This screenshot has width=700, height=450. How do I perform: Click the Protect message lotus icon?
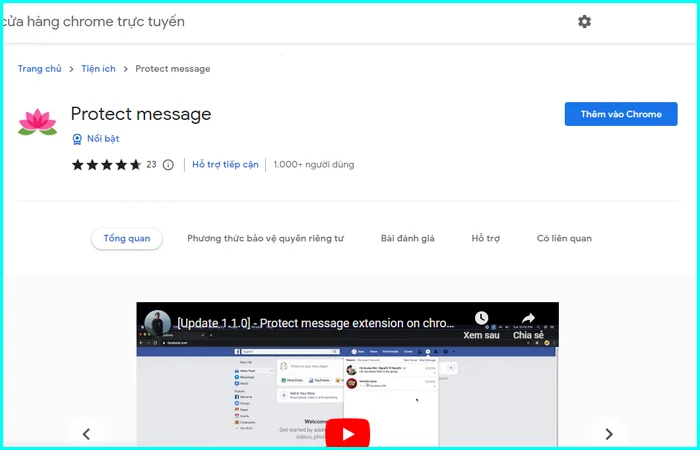(x=38, y=121)
